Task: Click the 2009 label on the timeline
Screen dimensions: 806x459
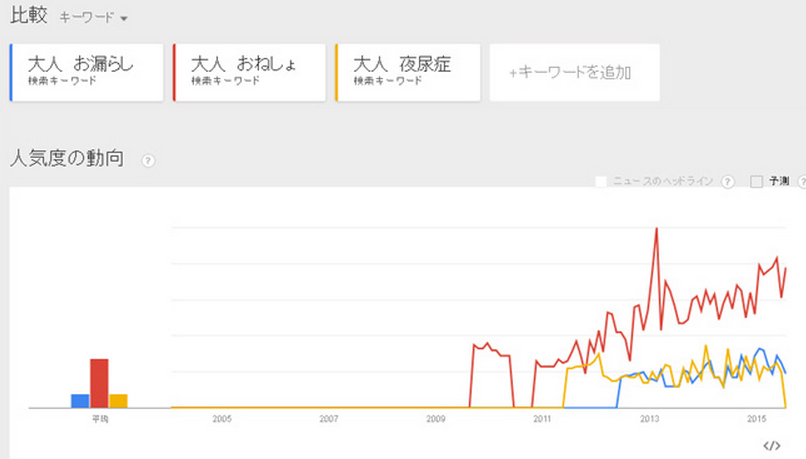Action: 436,419
